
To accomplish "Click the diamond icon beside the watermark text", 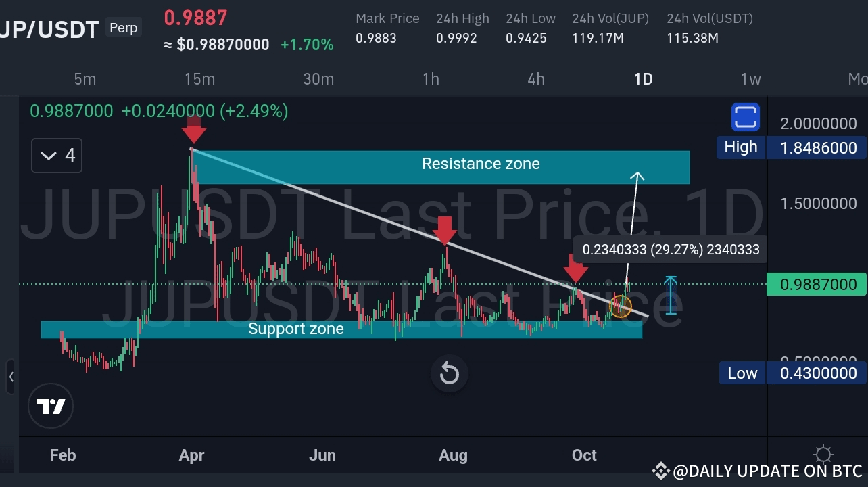I will click(x=660, y=471).
